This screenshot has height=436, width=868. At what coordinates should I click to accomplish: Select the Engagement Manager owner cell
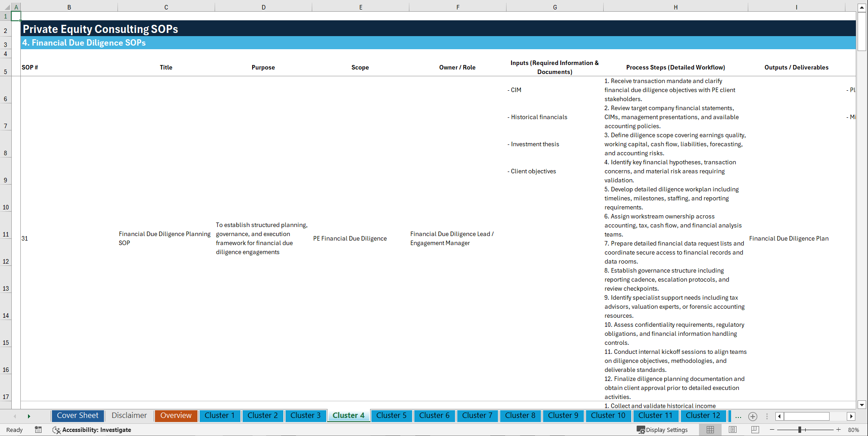458,238
